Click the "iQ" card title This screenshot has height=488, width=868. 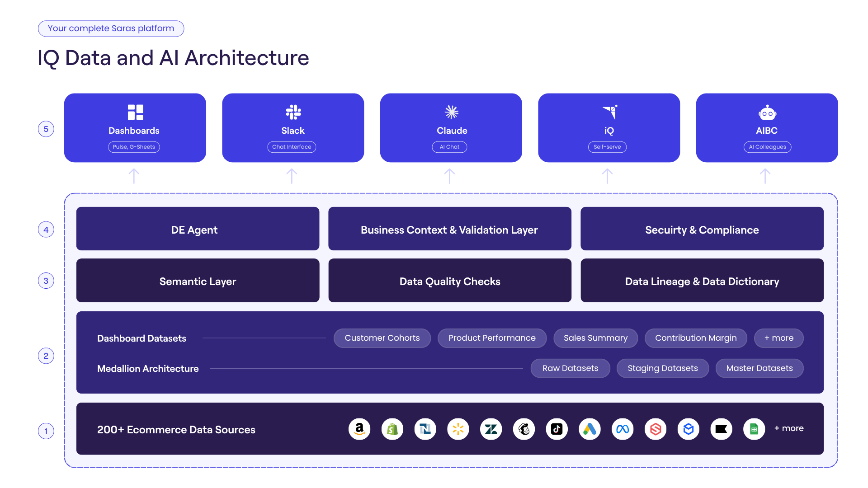point(609,131)
